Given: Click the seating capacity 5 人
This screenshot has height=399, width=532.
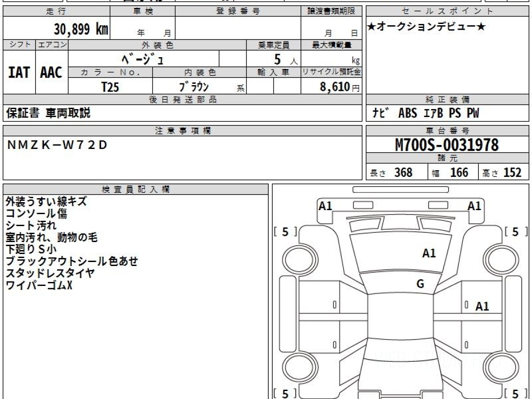Looking at the screenshot, I should tap(286, 59).
